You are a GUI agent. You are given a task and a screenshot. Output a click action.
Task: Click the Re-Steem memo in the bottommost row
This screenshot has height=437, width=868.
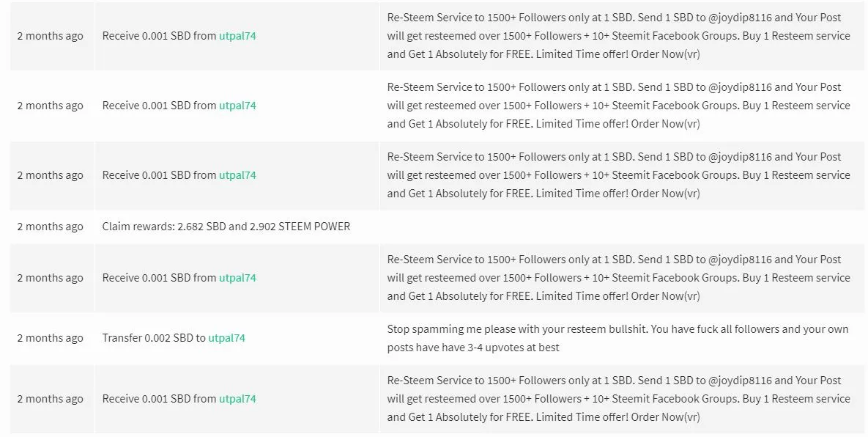[x=618, y=399]
